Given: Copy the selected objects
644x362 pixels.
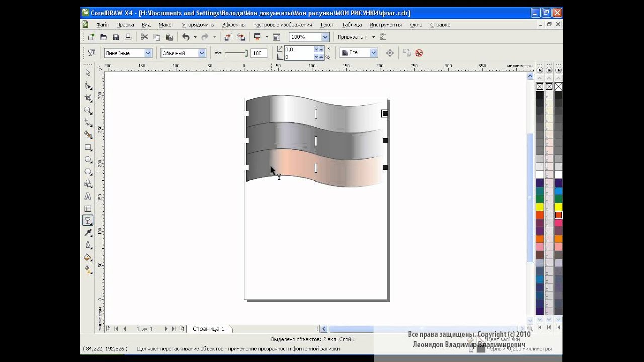Looking at the screenshot, I should [x=157, y=37].
